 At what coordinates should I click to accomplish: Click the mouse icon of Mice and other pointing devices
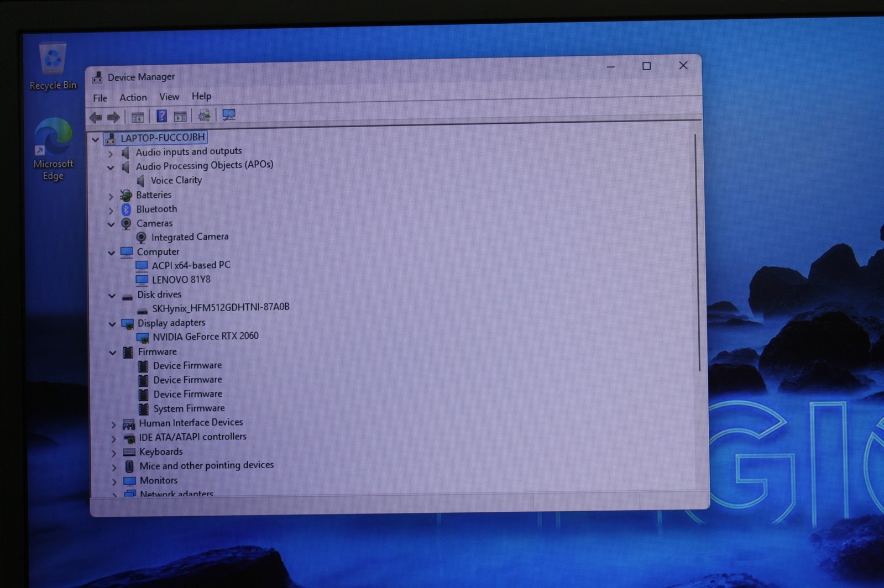point(129,466)
